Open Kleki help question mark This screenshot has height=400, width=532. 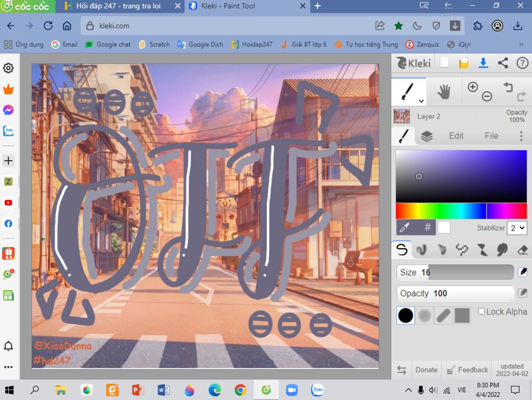pos(522,63)
